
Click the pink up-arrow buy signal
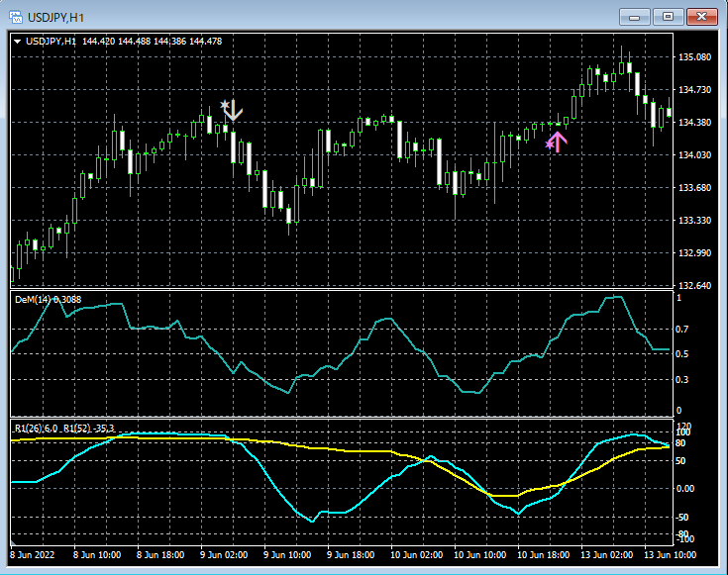559,141
